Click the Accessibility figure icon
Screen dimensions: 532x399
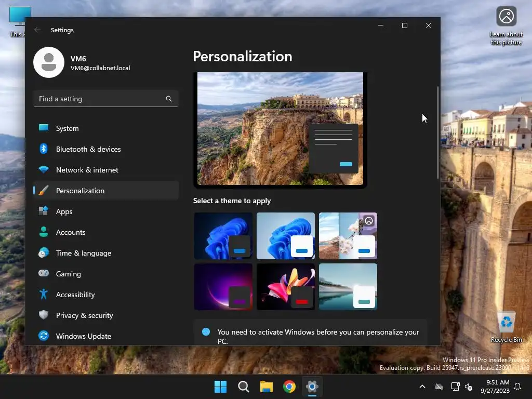pyautogui.click(x=44, y=294)
